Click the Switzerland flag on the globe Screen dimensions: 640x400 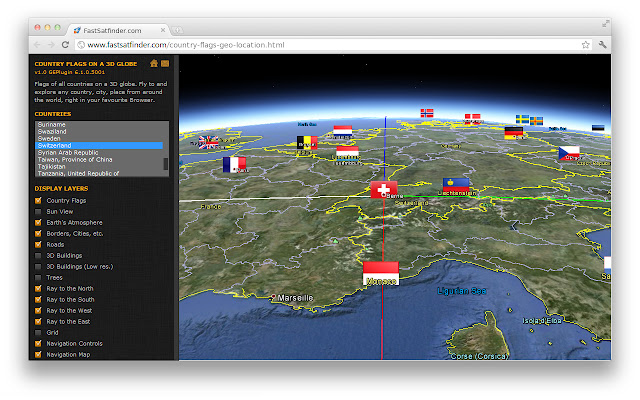pos(384,189)
